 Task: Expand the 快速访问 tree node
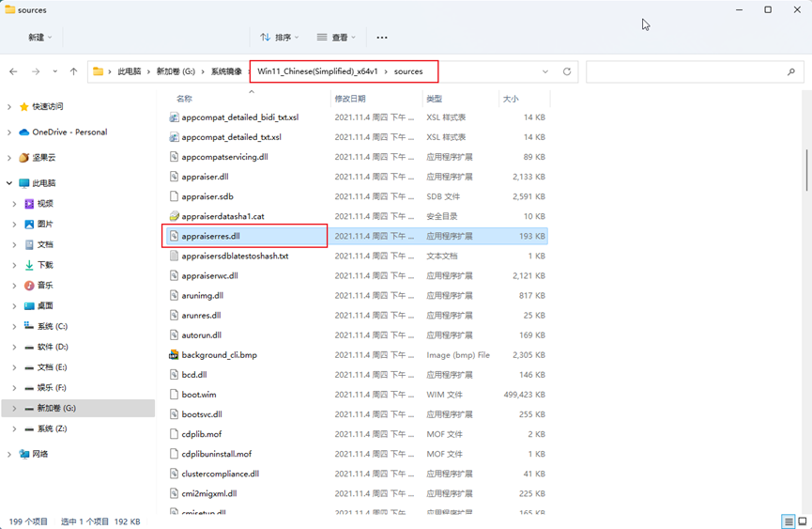pyautogui.click(x=8, y=107)
